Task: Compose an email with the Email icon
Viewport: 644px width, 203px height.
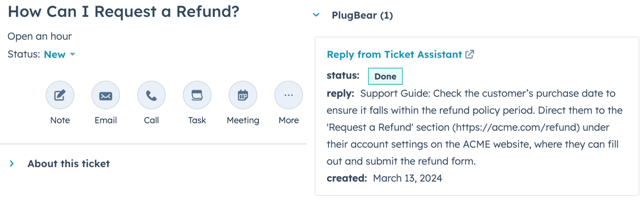Action: tap(105, 95)
